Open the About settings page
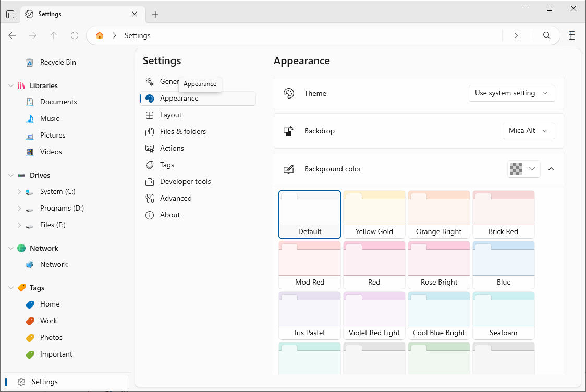Image resolution: width=586 pixels, height=392 pixels. (x=198, y=215)
